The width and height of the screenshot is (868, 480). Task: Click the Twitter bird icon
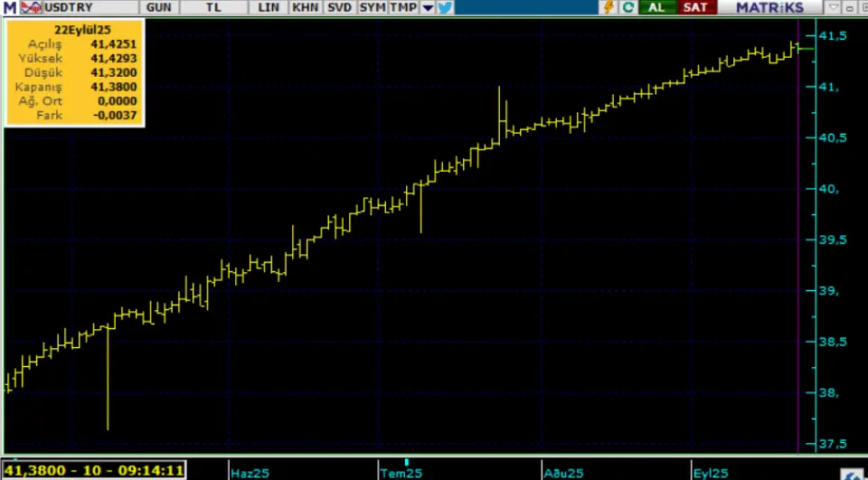[445, 8]
